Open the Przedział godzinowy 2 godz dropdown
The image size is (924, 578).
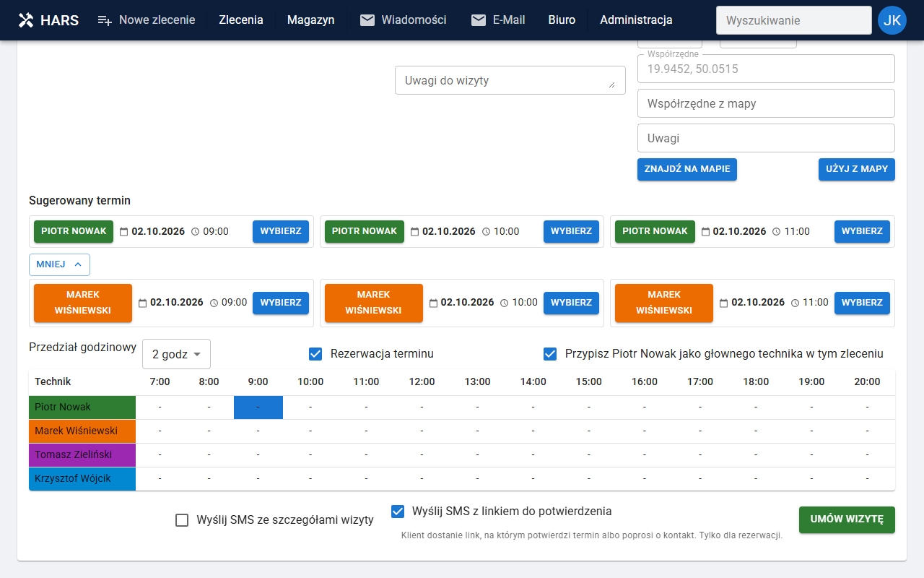click(x=176, y=354)
